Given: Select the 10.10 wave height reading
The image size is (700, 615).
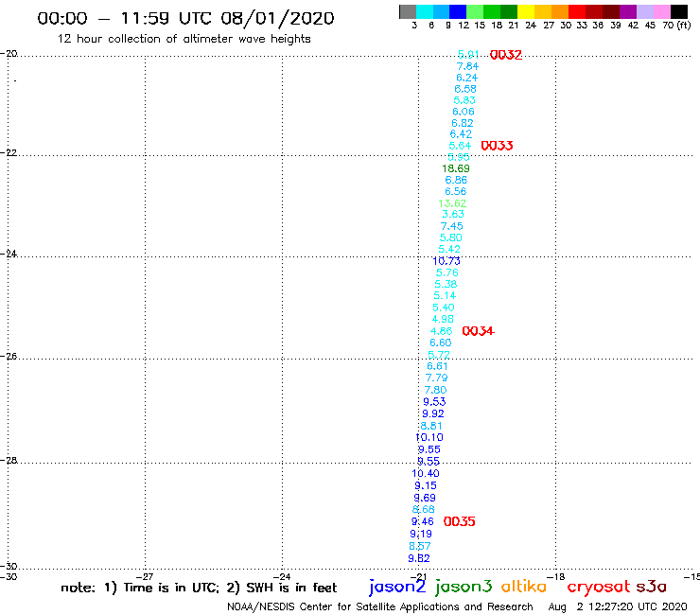Looking at the screenshot, I should point(429,437).
